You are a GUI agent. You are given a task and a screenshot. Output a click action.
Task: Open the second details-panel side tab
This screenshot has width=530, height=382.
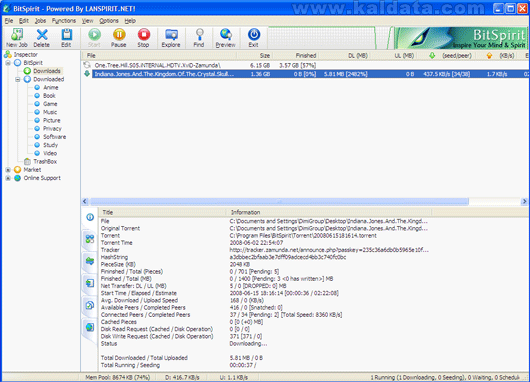90,239
